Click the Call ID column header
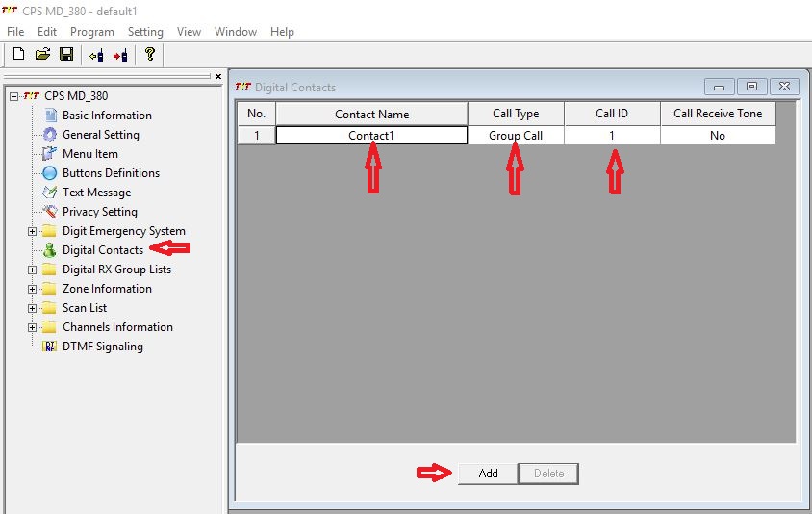 (x=612, y=114)
